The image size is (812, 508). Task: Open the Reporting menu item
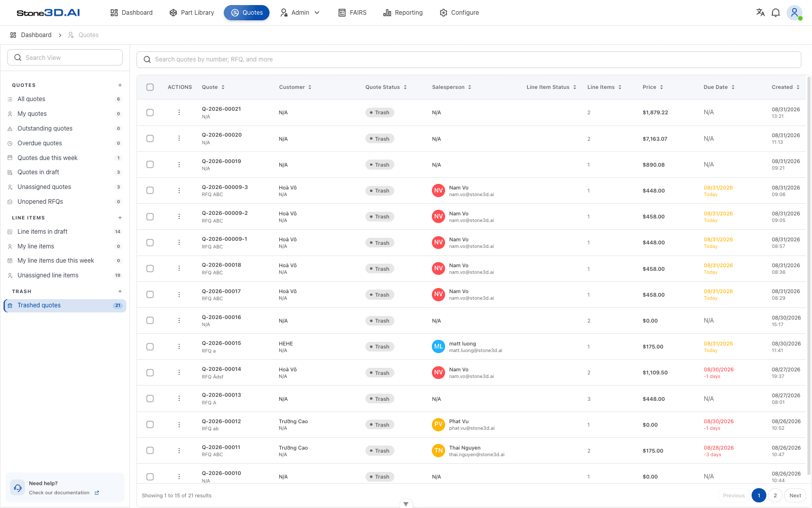click(x=403, y=13)
